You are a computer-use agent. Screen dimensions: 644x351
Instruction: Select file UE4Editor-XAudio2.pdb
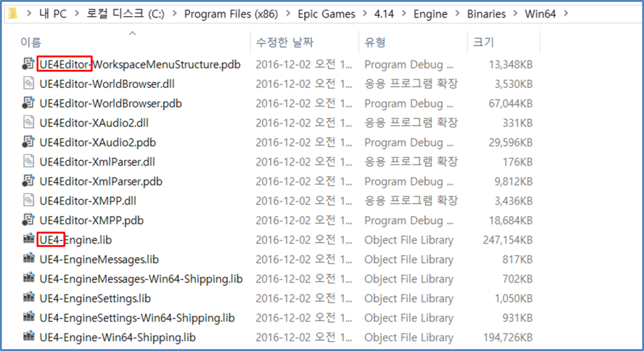[x=98, y=143]
